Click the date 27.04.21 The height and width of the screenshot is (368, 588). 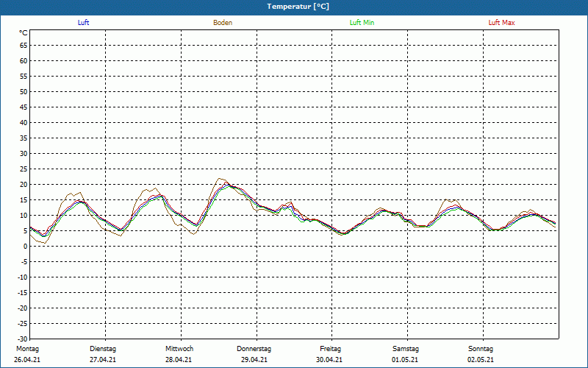tap(103, 360)
